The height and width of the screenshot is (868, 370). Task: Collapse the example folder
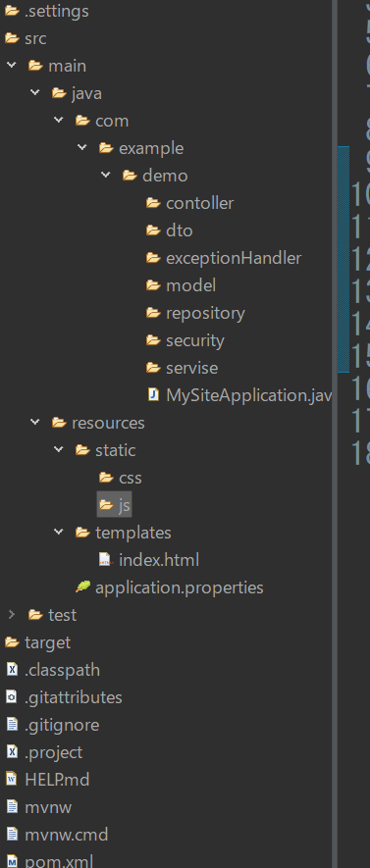(x=82, y=147)
